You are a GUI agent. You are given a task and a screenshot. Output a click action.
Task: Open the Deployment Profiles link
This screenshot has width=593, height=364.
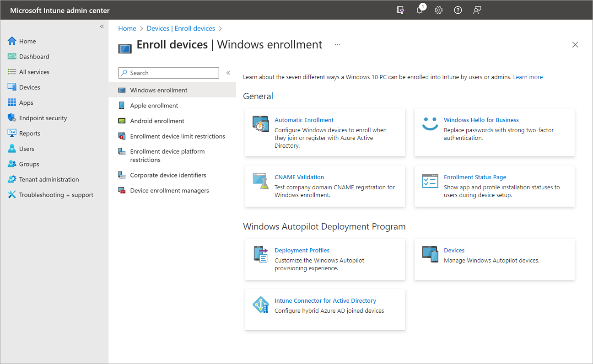(x=302, y=250)
